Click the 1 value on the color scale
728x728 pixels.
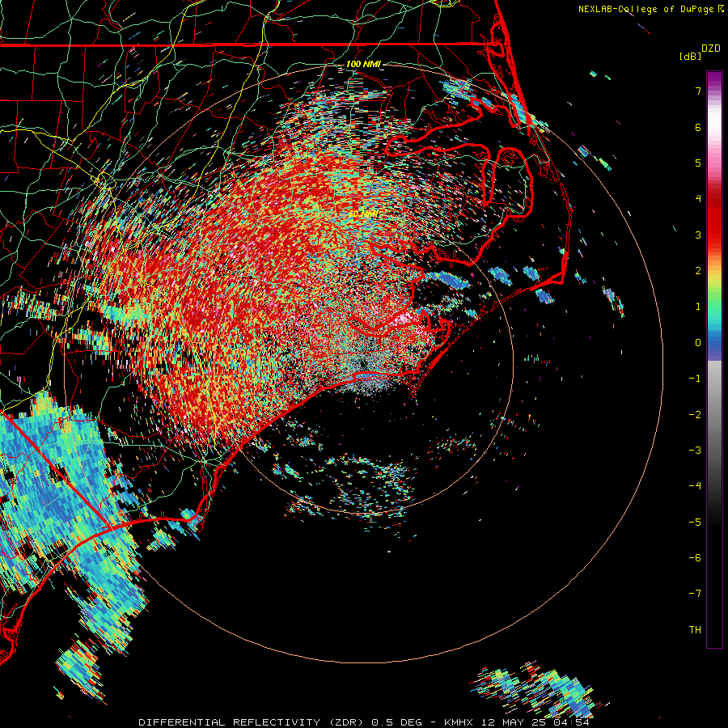(698, 307)
